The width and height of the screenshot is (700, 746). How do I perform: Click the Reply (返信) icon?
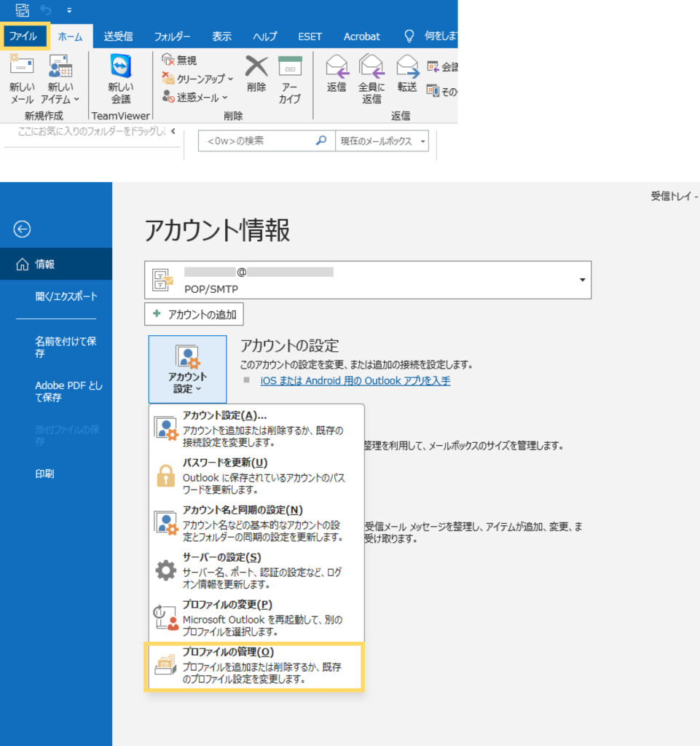click(337, 67)
